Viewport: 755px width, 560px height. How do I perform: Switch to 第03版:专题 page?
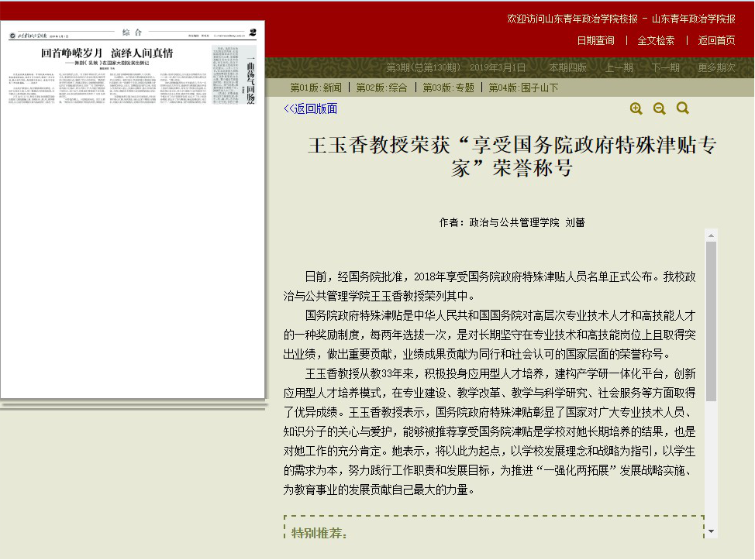point(448,88)
